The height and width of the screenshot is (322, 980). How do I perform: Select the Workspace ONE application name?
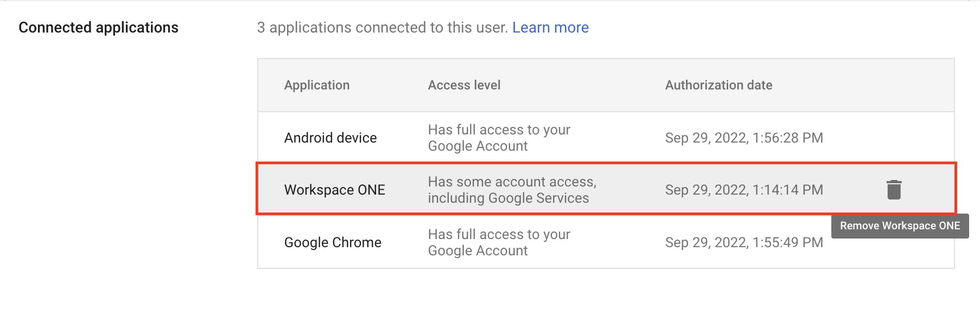[334, 189]
